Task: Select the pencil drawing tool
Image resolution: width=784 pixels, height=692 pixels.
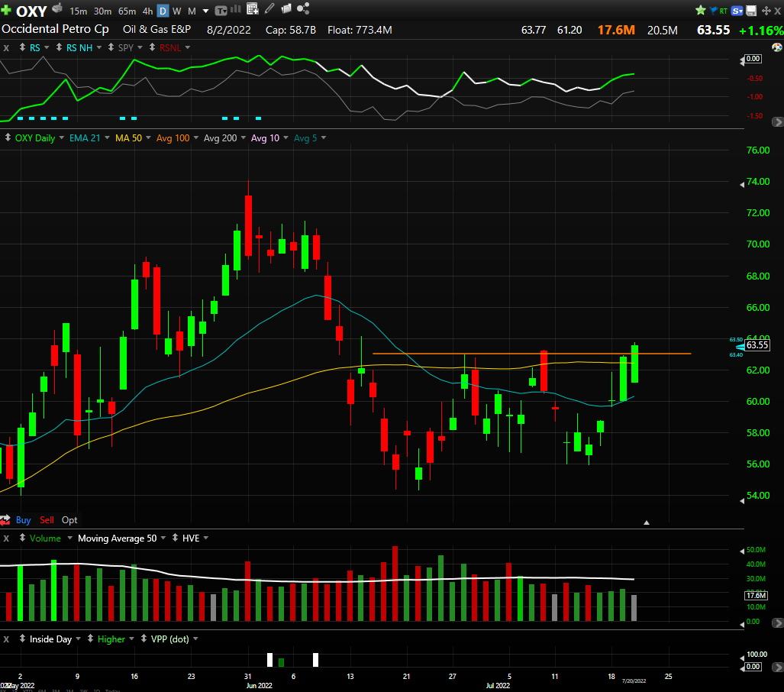Action: [x=269, y=8]
